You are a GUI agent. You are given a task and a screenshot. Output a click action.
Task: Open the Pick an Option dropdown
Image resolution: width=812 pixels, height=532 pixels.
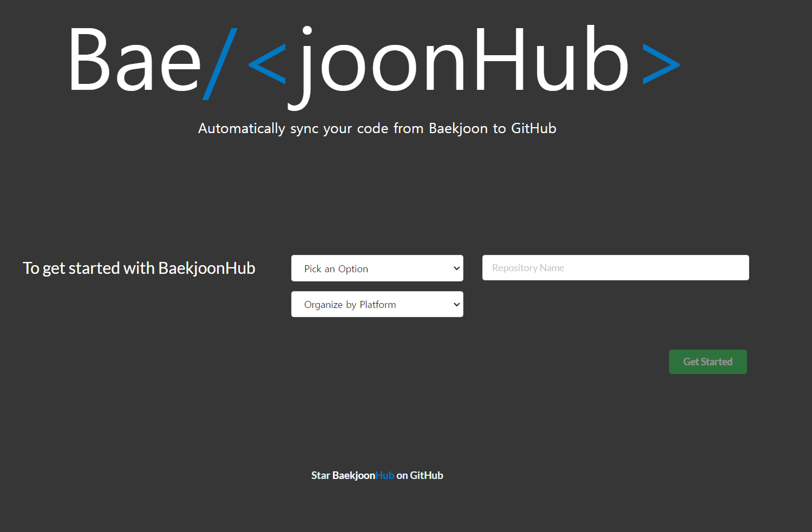point(377,268)
